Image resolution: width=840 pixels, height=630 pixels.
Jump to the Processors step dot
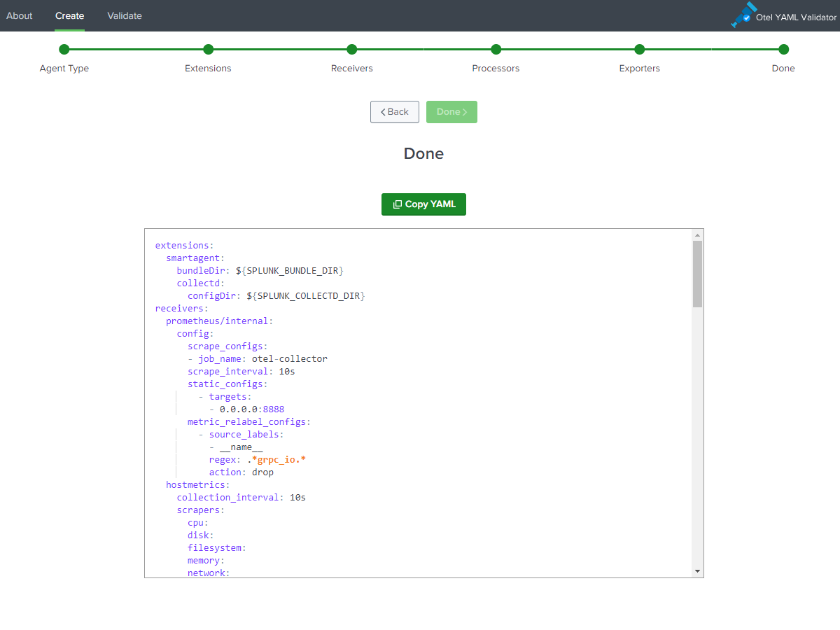496,49
